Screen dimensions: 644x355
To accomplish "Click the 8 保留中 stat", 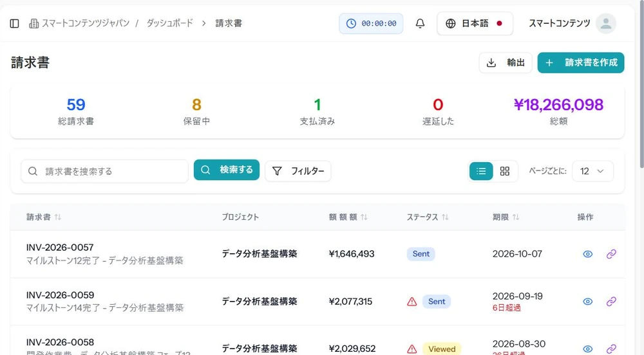I will coord(196,111).
